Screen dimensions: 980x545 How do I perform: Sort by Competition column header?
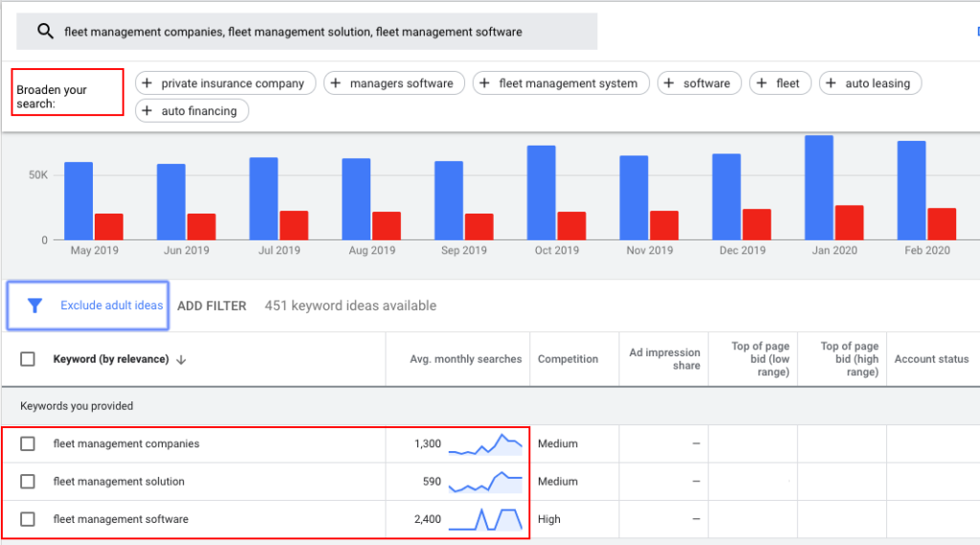[568, 359]
